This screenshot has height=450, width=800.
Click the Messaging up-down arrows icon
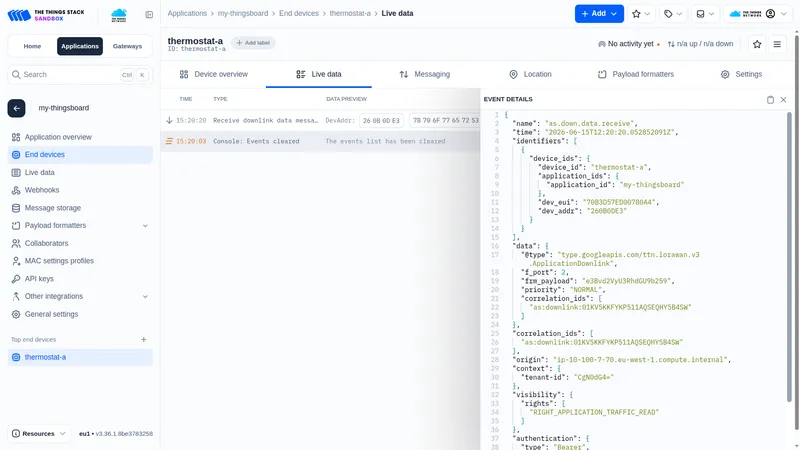404,74
